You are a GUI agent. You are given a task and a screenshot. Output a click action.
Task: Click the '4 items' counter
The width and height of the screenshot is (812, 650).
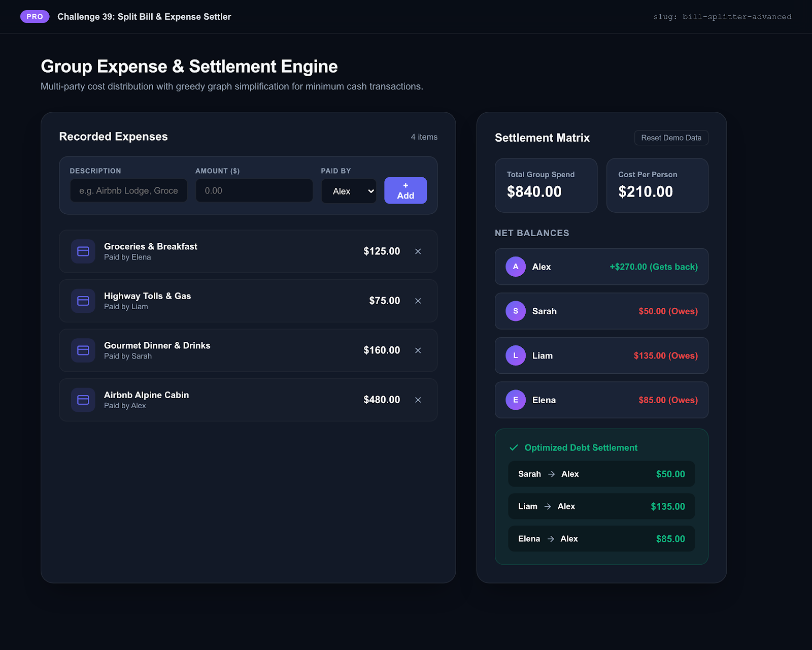pos(424,137)
